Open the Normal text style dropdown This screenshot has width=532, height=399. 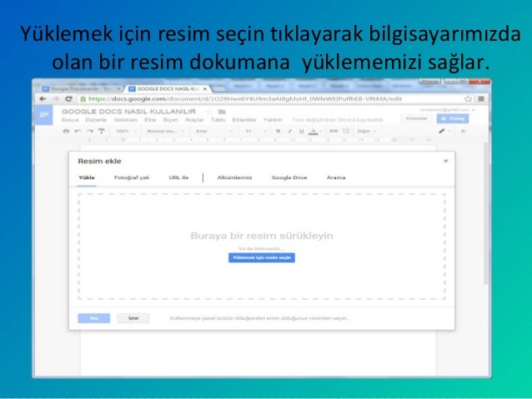click(x=165, y=131)
